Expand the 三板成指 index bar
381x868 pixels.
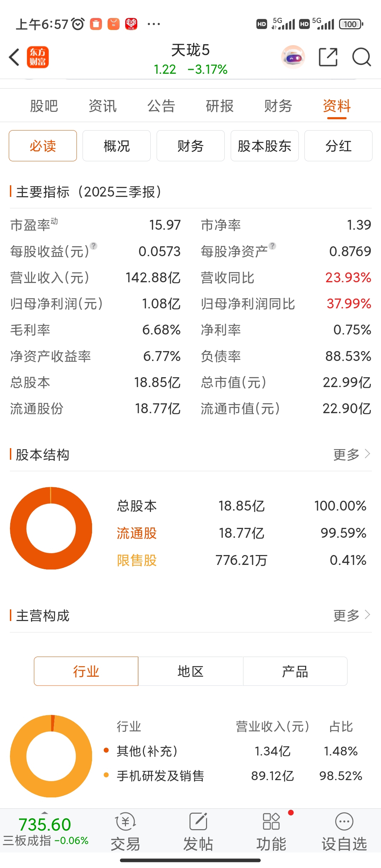pos(45,831)
